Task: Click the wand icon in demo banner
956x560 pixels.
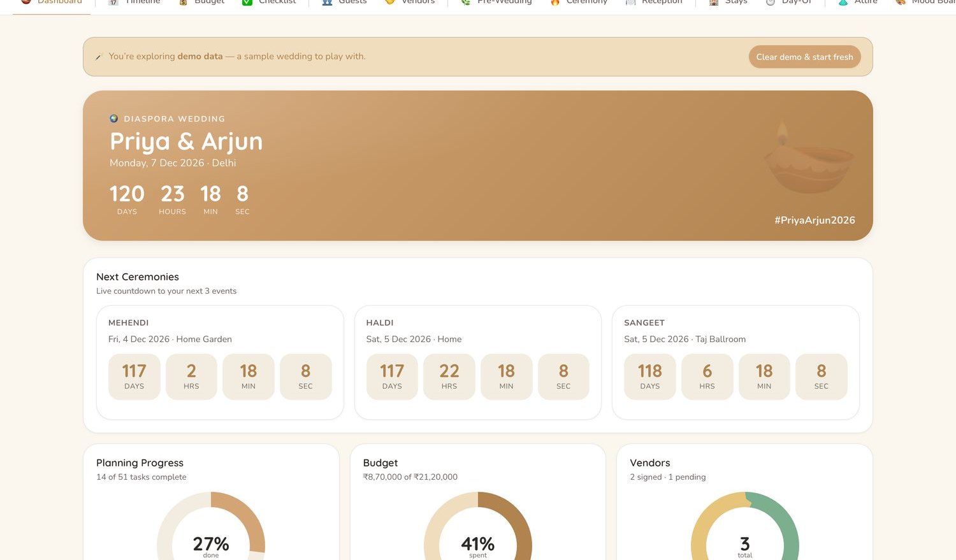Action: 99,57
